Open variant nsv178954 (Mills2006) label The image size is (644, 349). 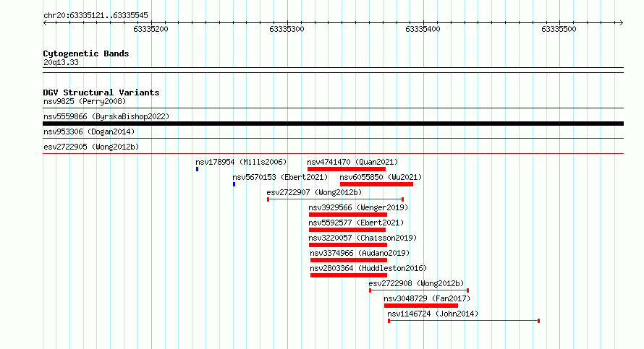pos(241,162)
